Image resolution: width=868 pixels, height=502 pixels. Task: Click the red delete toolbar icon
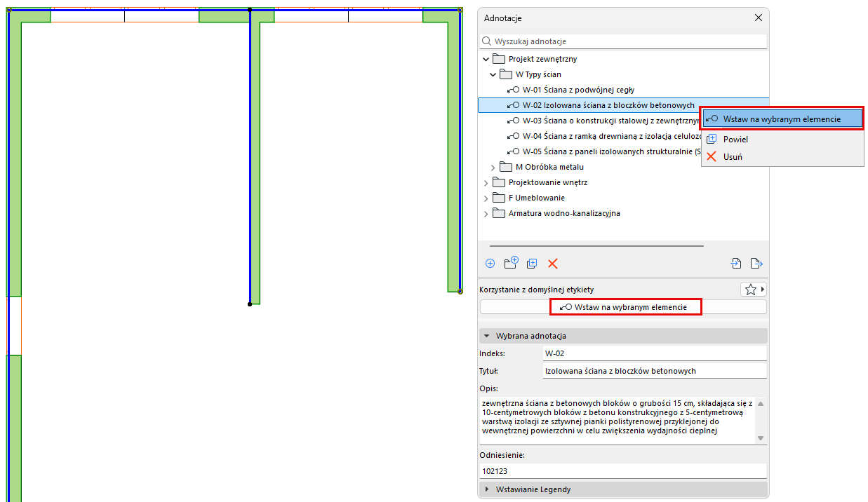point(553,264)
